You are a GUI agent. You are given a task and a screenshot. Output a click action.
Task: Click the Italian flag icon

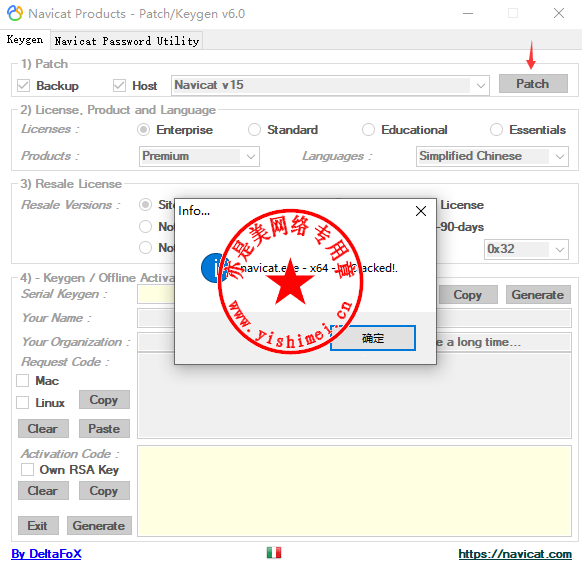pos(274,553)
